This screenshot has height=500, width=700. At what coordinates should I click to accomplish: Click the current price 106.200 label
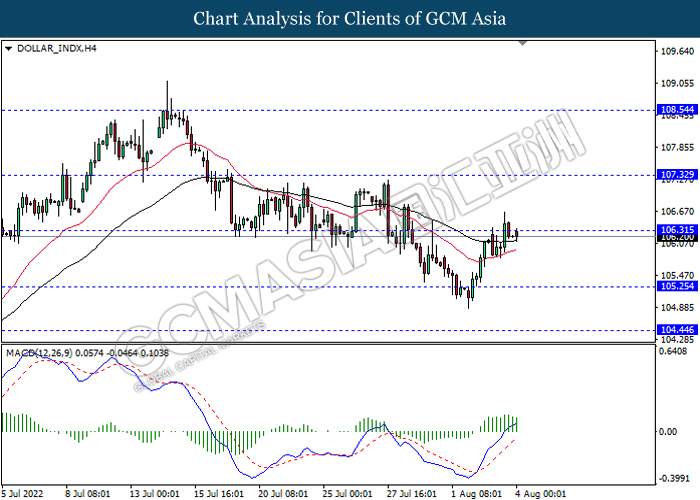point(677,238)
